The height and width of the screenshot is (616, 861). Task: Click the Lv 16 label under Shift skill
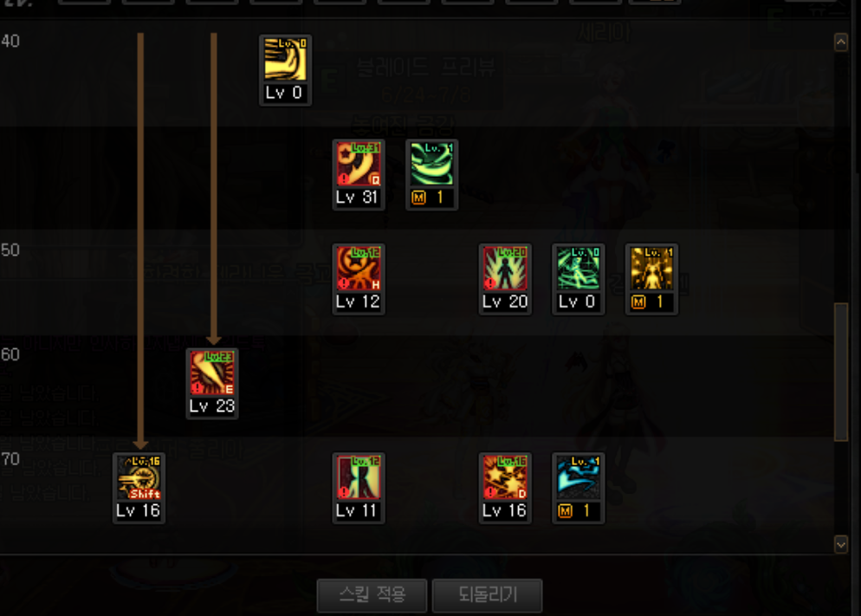(139, 510)
